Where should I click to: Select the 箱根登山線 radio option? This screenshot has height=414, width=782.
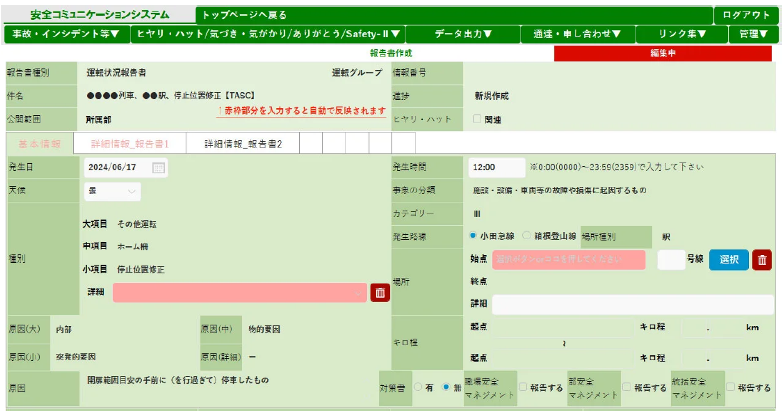click(x=526, y=237)
